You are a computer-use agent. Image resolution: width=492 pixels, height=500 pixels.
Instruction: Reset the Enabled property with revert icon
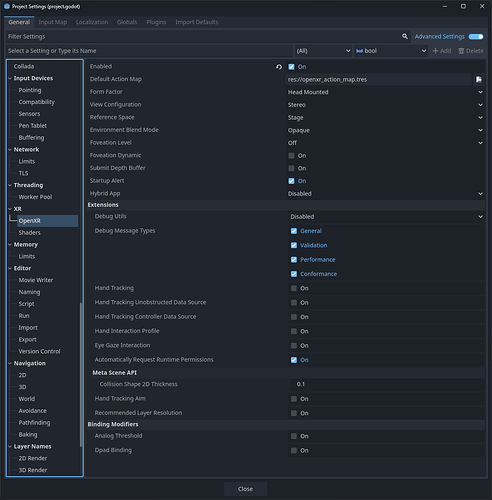tap(279, 67)
